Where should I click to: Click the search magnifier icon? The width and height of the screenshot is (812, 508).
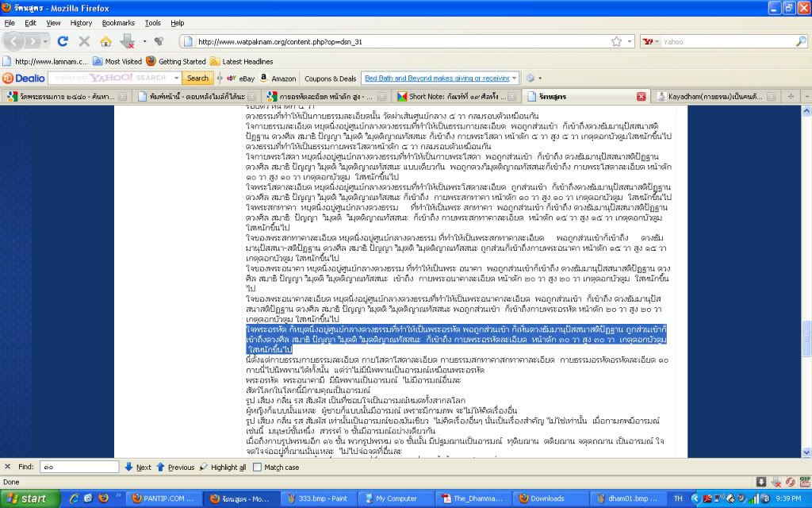click(801, 41)
